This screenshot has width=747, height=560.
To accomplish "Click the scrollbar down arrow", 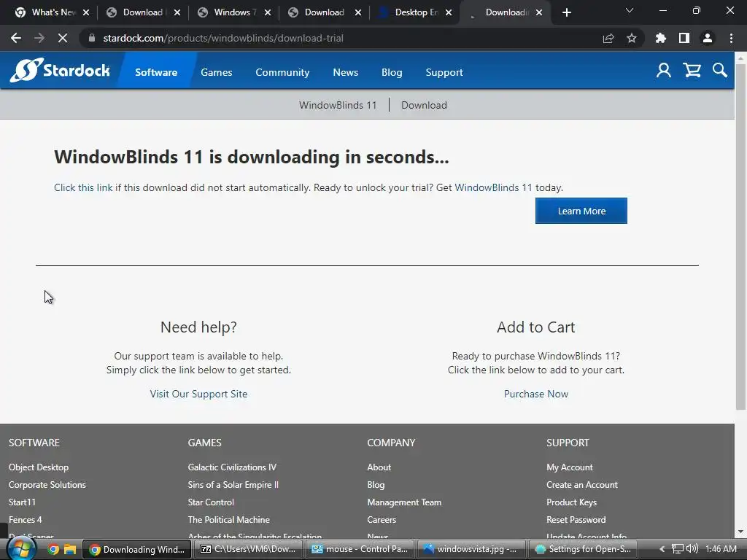I will (x=741, y=532).
